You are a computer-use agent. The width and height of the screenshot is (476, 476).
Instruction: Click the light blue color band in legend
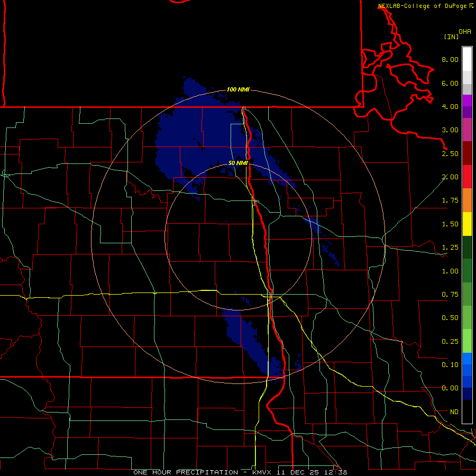(467, 359)
